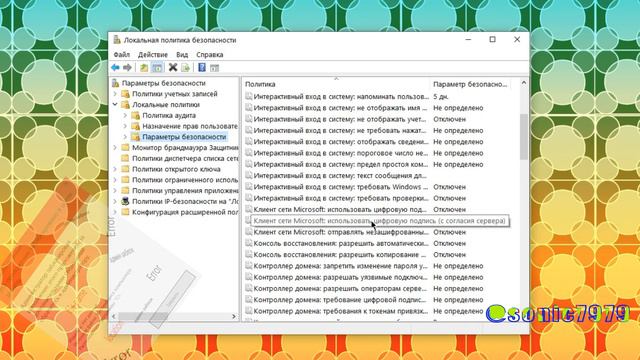Go back with the blue left arrow
Viewport: 640px width, 360px height.
(116, 67)
